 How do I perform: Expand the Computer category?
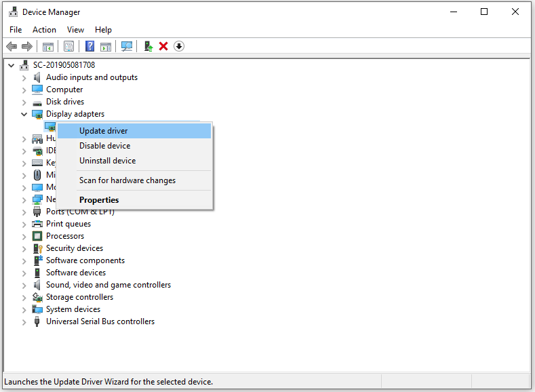(x=24, y=90)
